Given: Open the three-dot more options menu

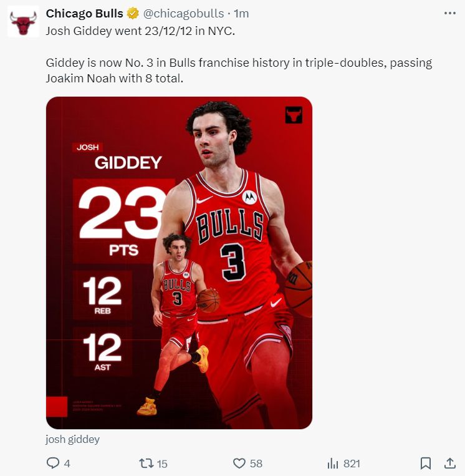Looking at the screenshot, I should coord(449,13).
